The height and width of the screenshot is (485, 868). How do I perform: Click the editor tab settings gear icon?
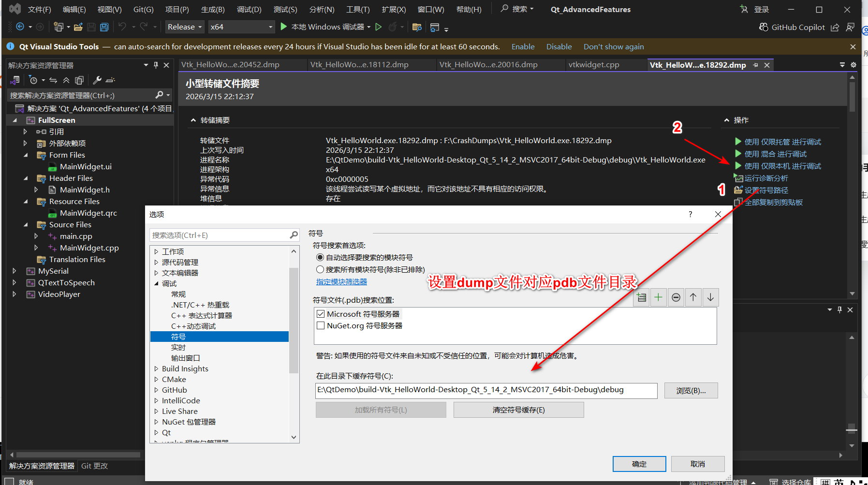tap(853, 65)
